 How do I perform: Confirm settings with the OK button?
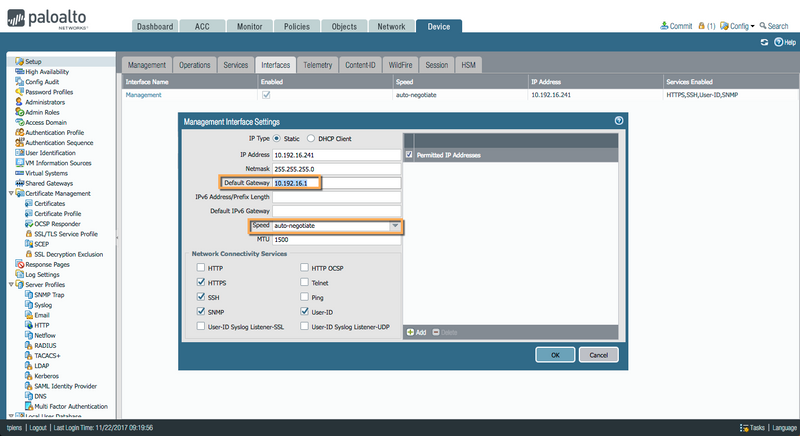click(x=555, y=355)
